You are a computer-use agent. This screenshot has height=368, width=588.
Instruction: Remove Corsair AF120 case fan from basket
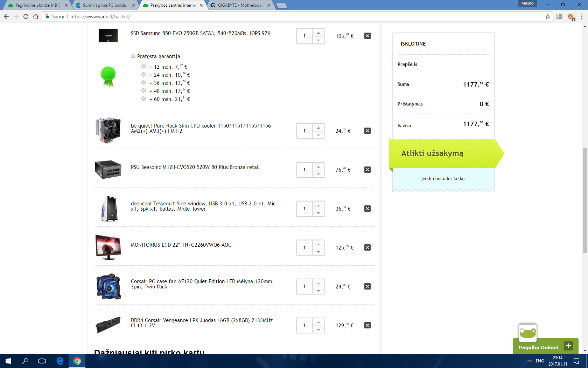coord(367,286)
